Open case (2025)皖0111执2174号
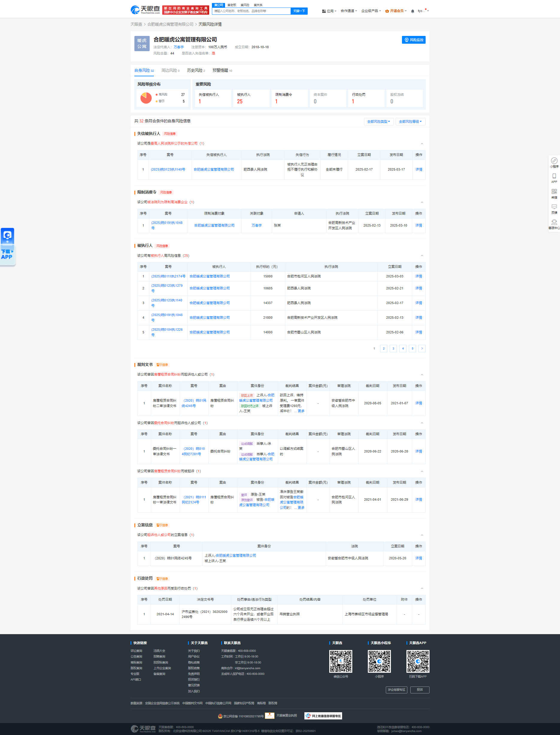Screen dimensions: 560x735 (168, 276)
